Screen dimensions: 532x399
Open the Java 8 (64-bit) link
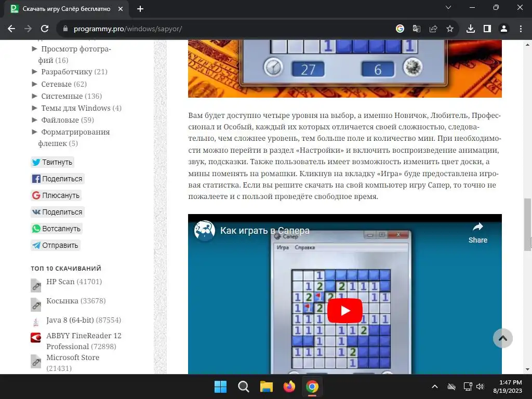click(70, 320)
